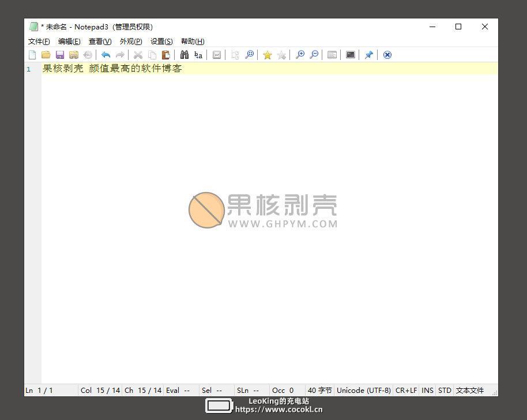The width and height of the screenshot is (527, 420).
Task: Click the grayed toggle-folds toolbar icon
Action: [235, 55]
